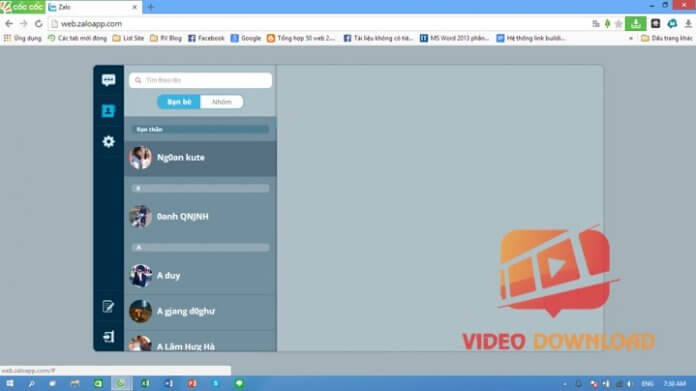Open the contacts list icon in sidebar

click(108, 111)
